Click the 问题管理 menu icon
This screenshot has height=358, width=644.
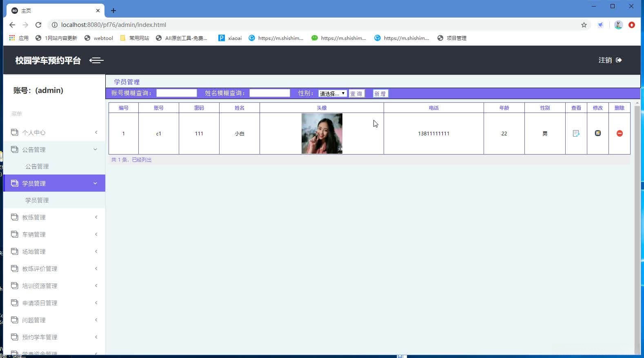click(15, 320)
